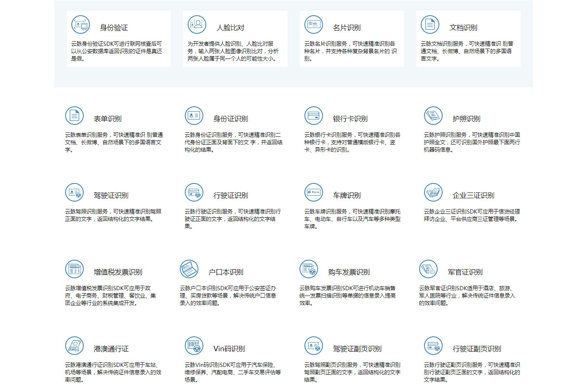Viewport: 587px width, 392px height.
Task: Go to 行驶证识别 title
Action: [x=231, y=195]
